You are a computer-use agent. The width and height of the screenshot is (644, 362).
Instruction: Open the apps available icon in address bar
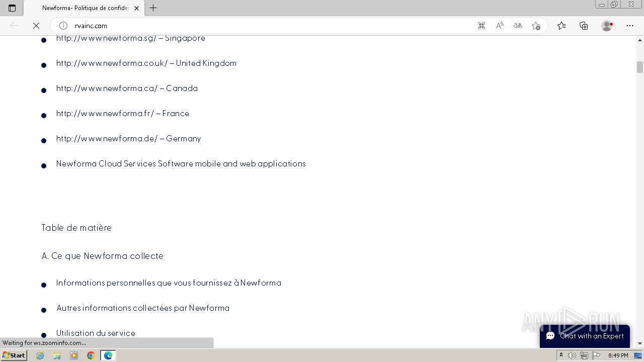(481, 26)
